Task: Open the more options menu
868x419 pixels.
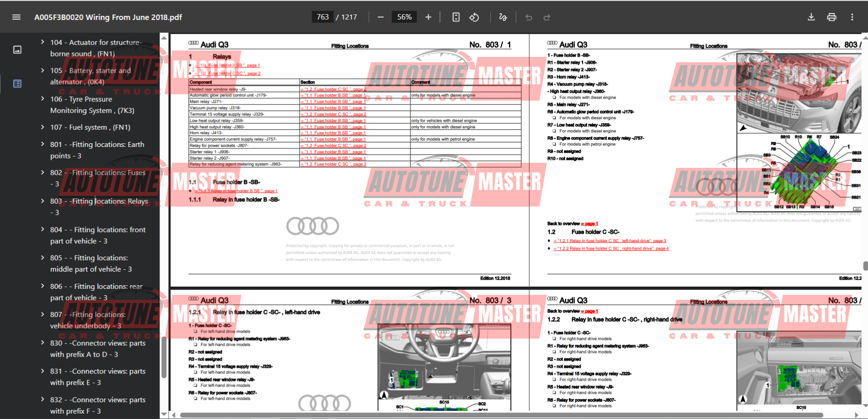Action: (852, 17)
